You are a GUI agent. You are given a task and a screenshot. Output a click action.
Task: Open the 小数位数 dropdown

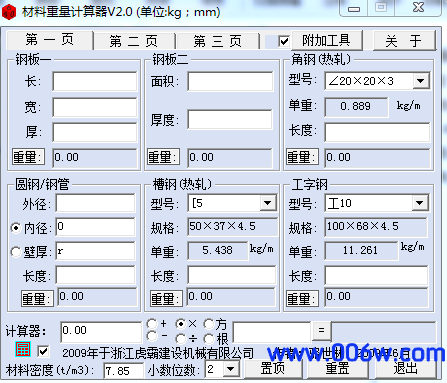pyautogui.click(x=231, y=369)
